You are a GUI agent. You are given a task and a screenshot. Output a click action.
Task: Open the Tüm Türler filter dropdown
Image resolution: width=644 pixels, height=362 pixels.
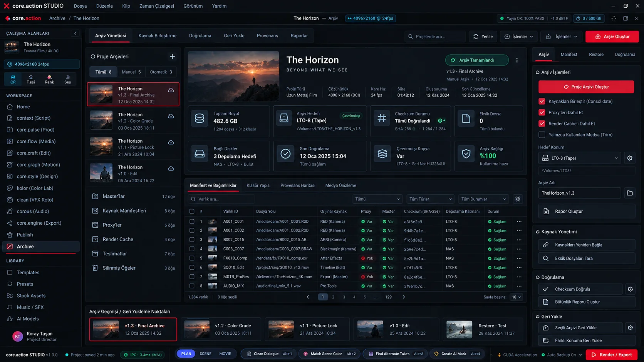(x=430, y=199)
